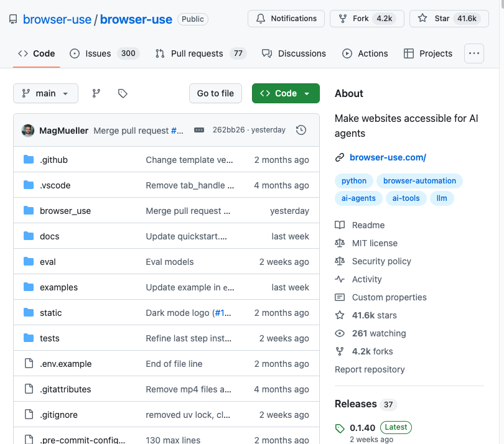Open the branches icon next to main

point(96,93)
